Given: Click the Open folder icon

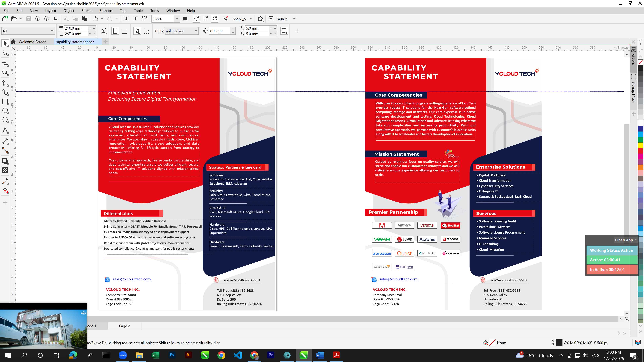Looking at the screenshot, I should (x=14, y=19).
